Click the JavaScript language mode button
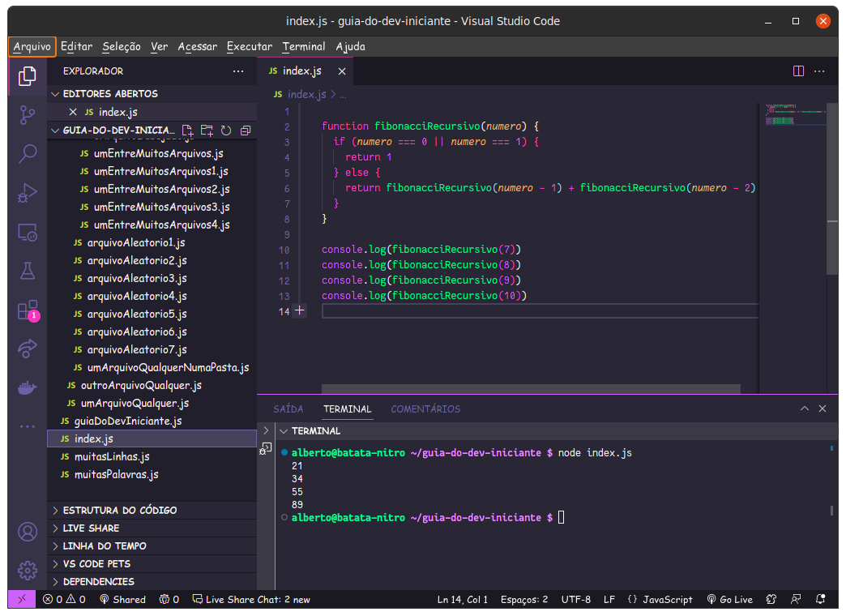 click(x=660, y=600)
